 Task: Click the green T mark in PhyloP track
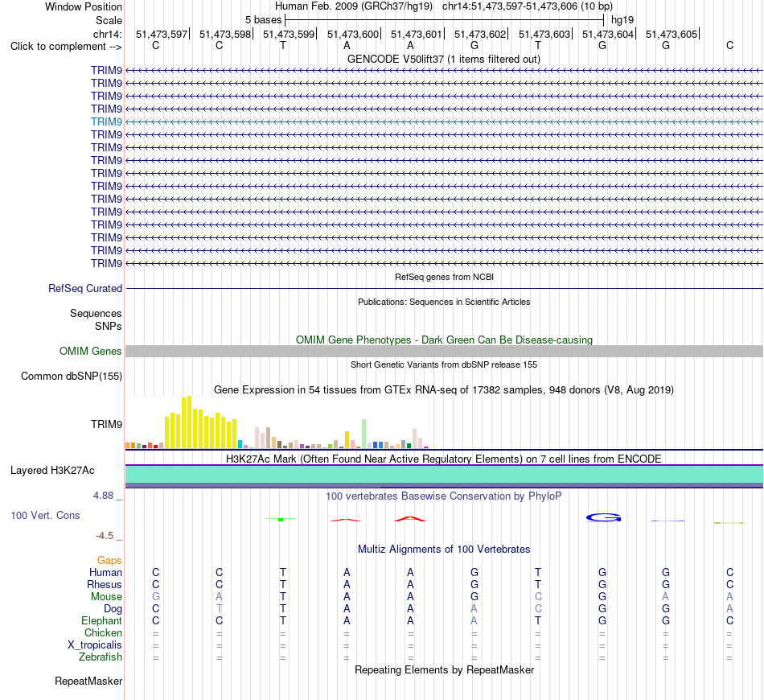pos(281,520)
